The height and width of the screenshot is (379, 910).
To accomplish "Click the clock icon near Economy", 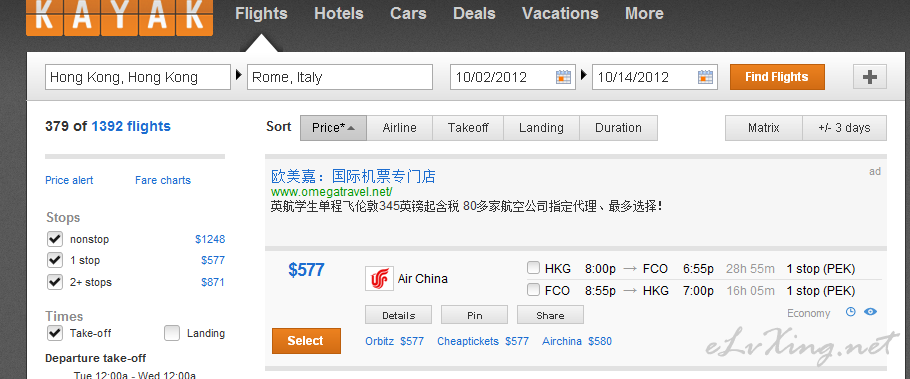I will 851,312.
